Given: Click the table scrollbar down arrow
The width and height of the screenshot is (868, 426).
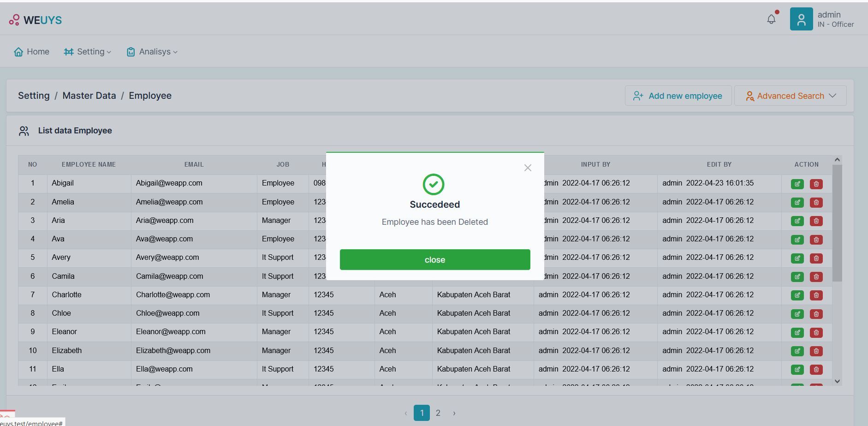Looking at the screenshot, I should coord(837,381).
